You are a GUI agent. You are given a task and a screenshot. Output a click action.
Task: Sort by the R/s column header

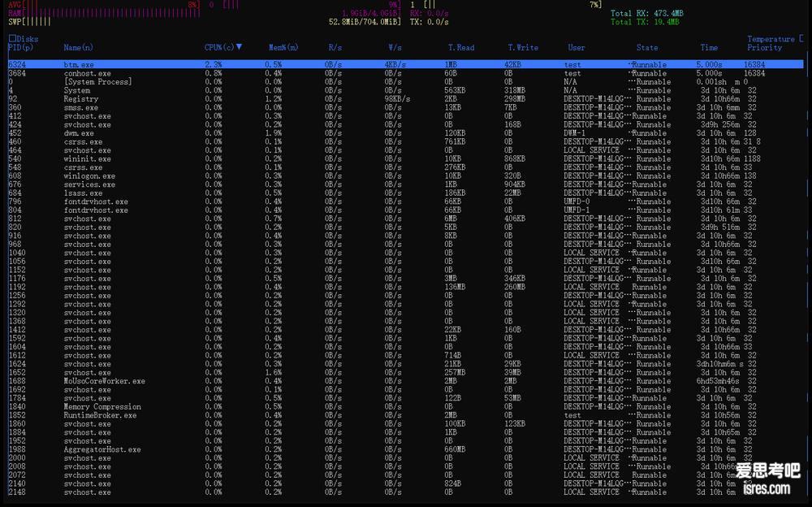pyautogui.click(x=335, y=48)
